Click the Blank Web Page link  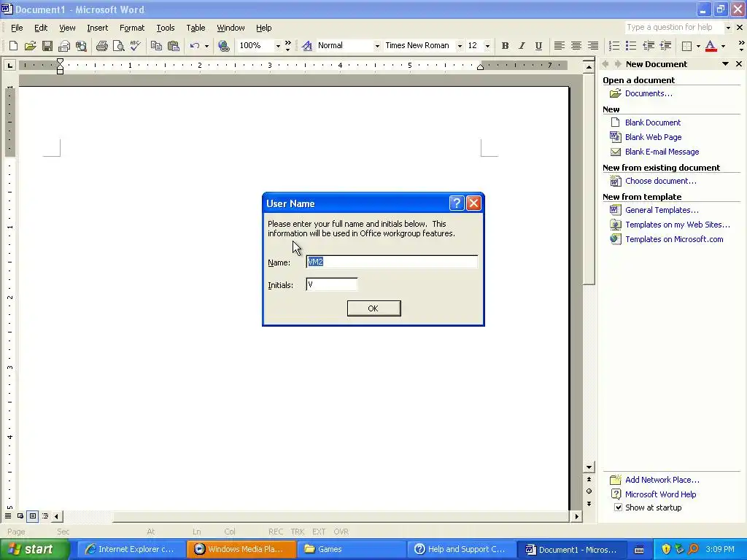[653, 137]
